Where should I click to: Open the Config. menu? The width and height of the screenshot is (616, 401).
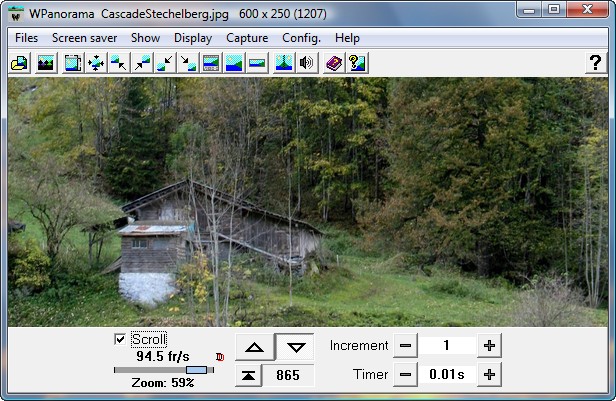pos(301,38)
